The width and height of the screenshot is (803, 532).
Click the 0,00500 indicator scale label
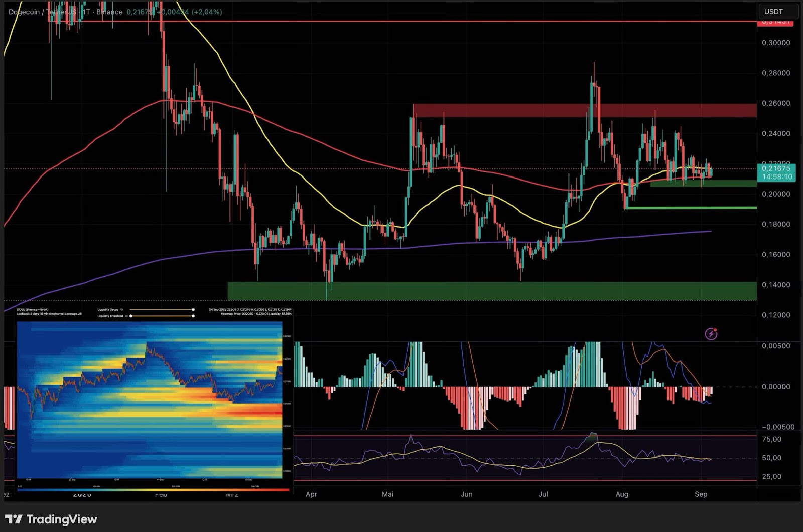coord(776,346)
